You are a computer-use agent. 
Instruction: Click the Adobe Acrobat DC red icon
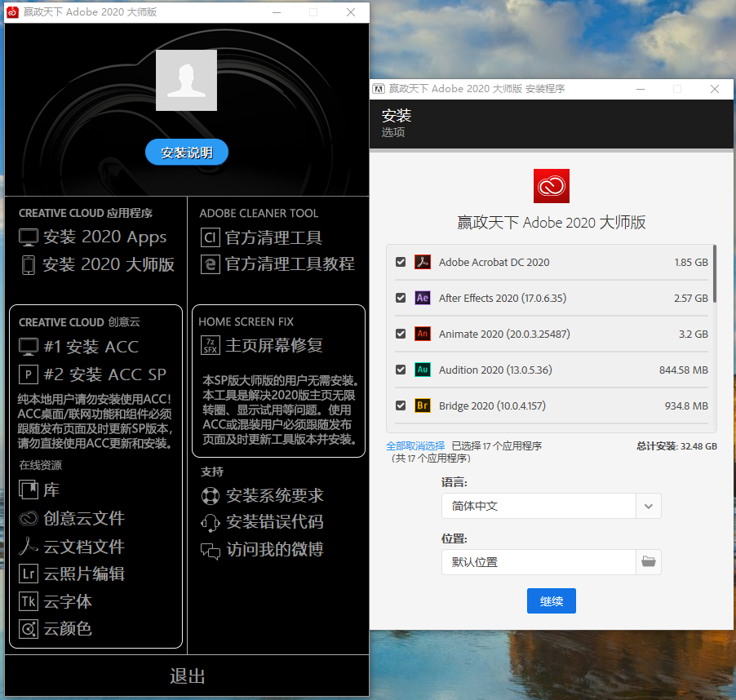[423, 262]
